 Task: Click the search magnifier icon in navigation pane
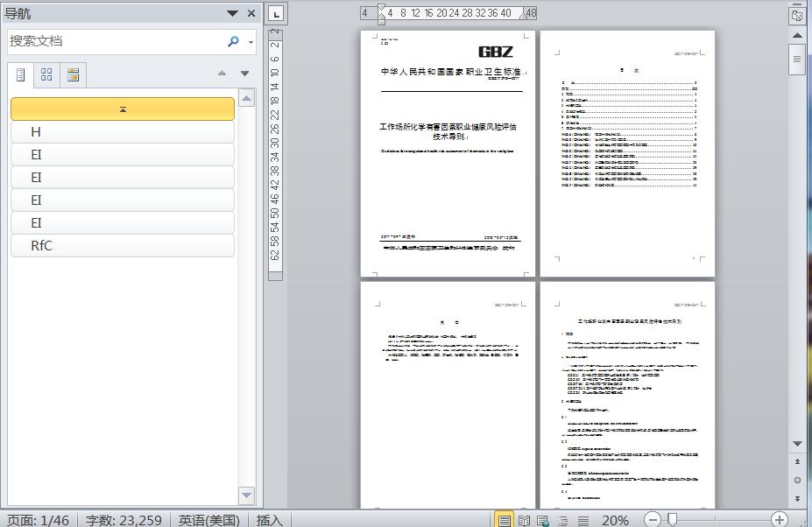tap(233, 41)
